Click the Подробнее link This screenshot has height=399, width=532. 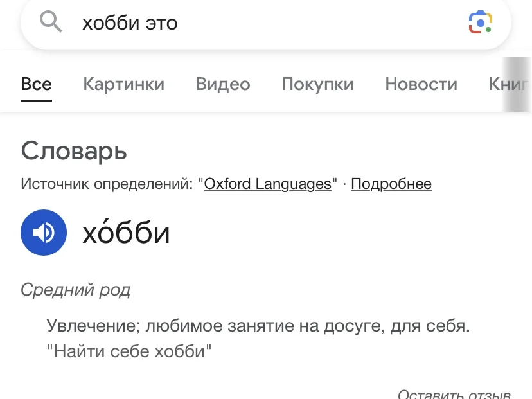point(391,184)
